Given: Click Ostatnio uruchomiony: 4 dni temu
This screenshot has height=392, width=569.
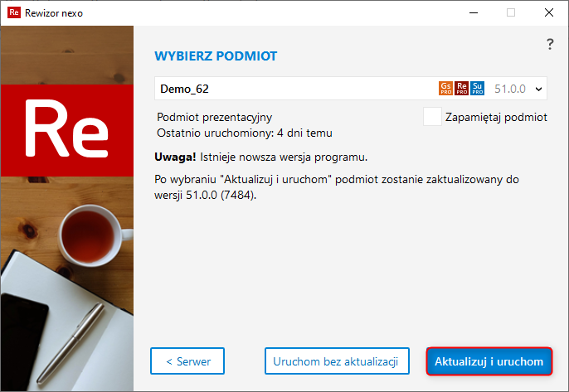Looking at the screenshot, I should (x=245, y=133).
